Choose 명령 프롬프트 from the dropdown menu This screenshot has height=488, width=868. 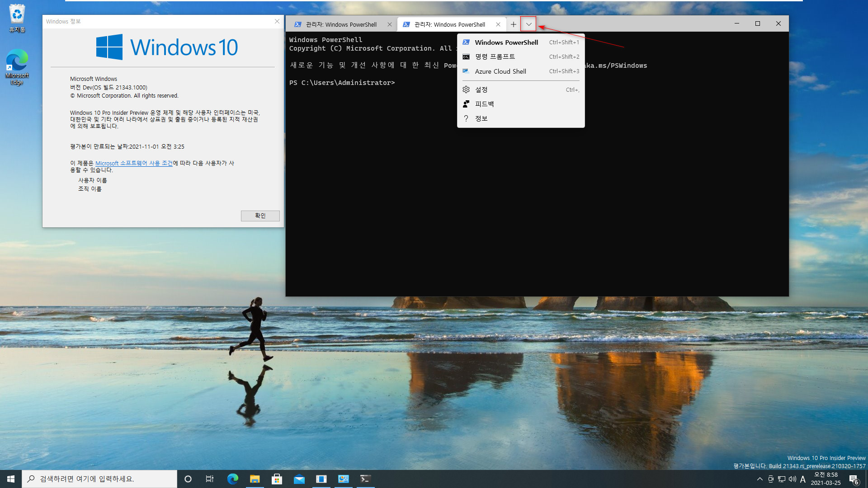tap(521, 57)
